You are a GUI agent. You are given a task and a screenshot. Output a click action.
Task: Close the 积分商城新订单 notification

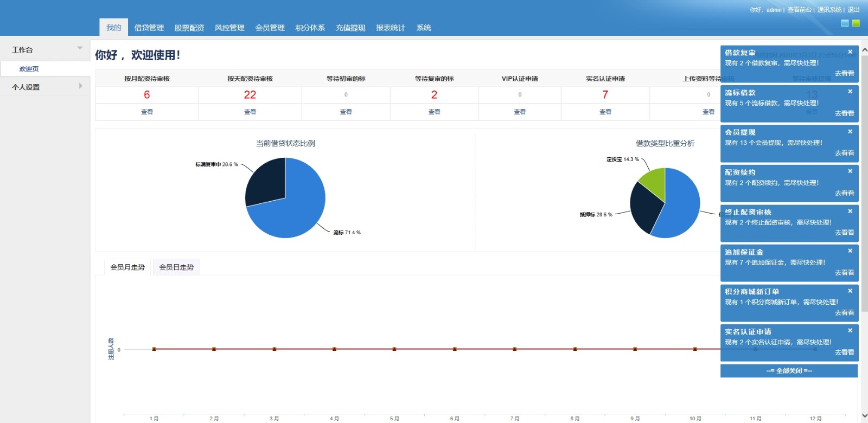850,291
